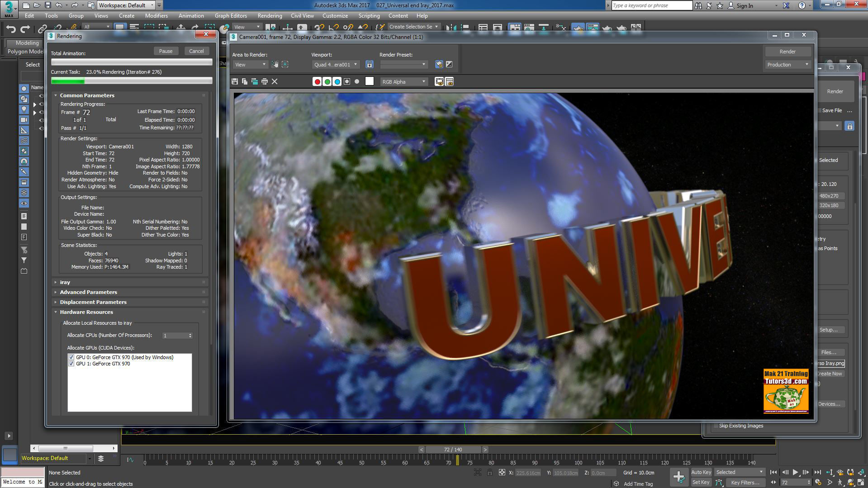Collapse the Common Parameters rollout
The height and width of the screenshot is (488, 868).
pos(87,95)
